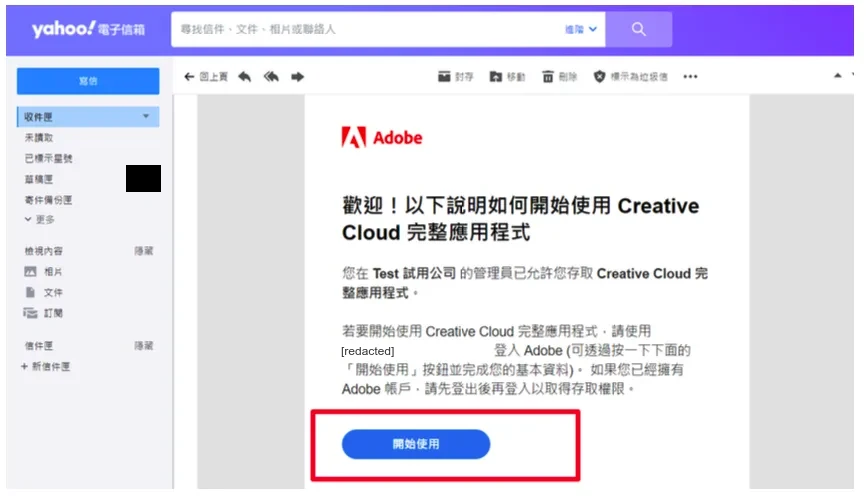Open the three-dot more actions menu

pos(690,77)
